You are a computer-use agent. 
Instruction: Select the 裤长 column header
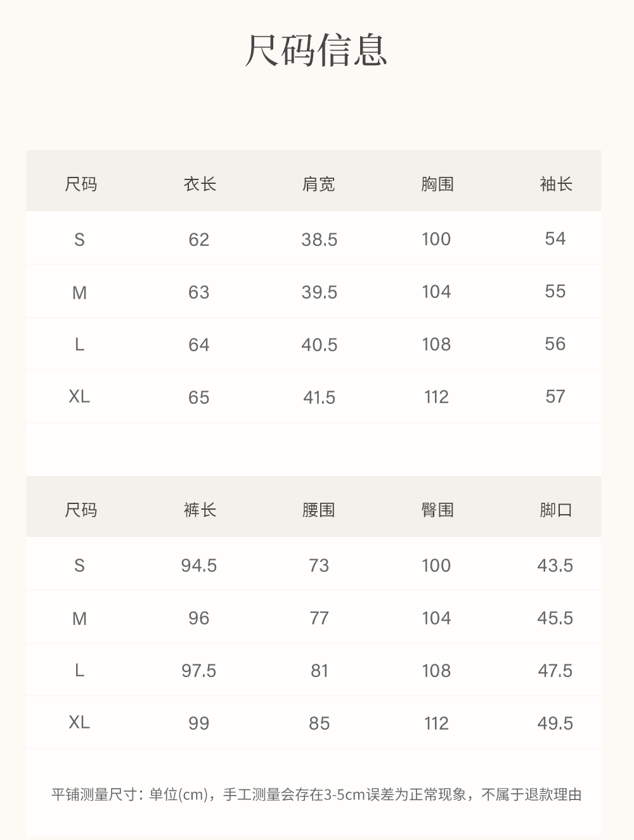[200, 510]
